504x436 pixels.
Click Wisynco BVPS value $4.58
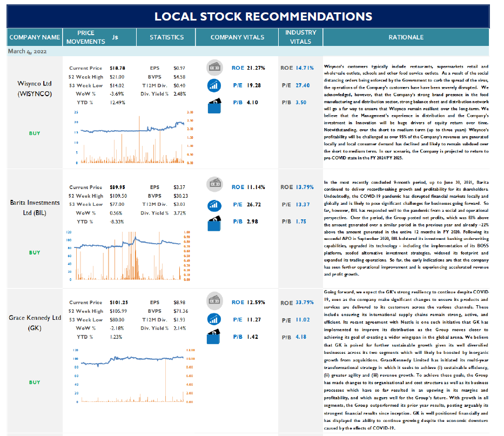pos(179,77)
